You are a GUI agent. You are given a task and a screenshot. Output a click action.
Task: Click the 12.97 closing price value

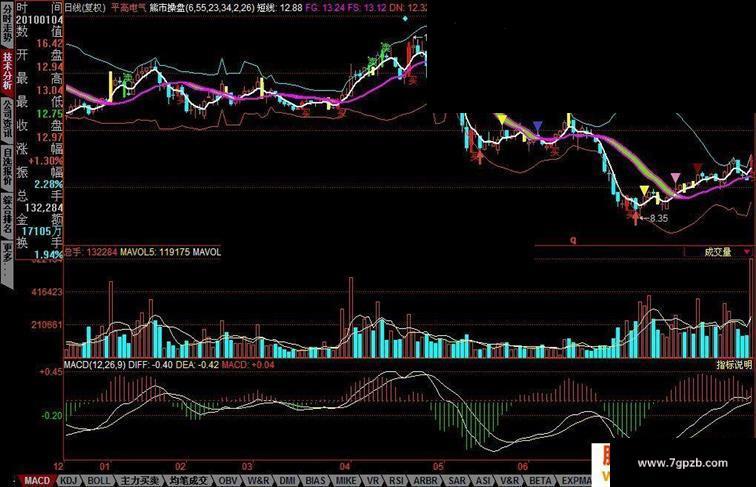pos(49,137)
